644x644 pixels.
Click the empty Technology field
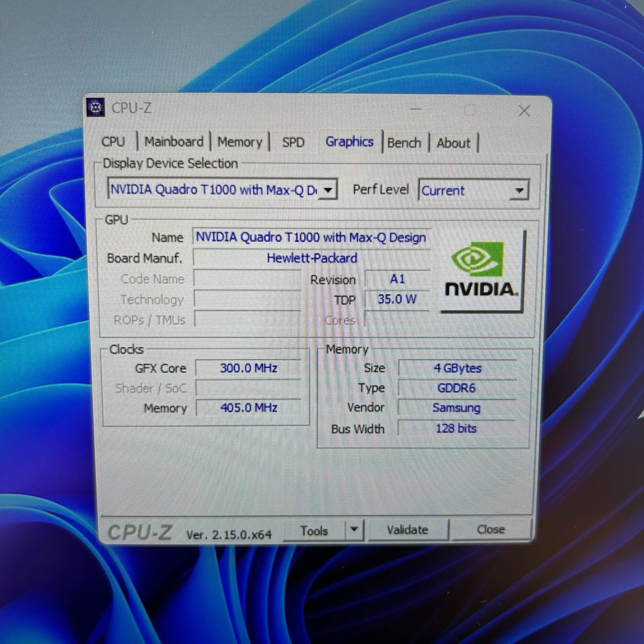point(248,299)
